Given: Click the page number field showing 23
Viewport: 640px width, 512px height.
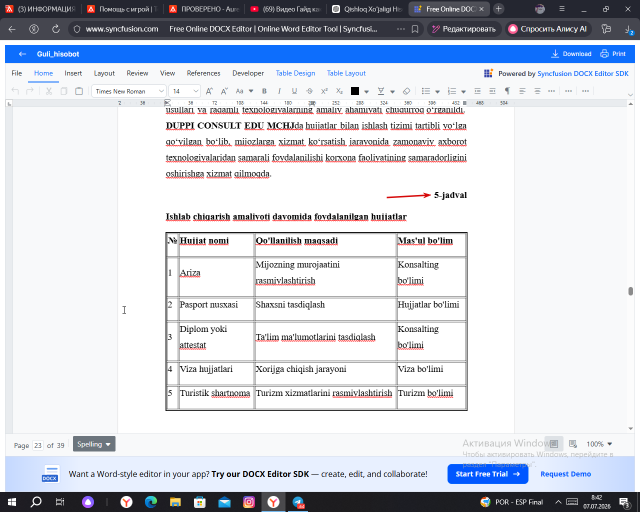Looking at the screenshot, I should click(38, 445).
